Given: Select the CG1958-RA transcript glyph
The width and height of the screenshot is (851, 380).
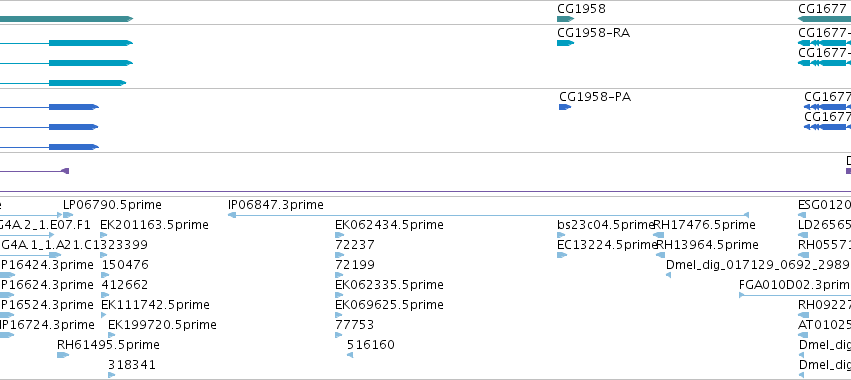Looking at the screenshot, I should [x=565, y=43].
